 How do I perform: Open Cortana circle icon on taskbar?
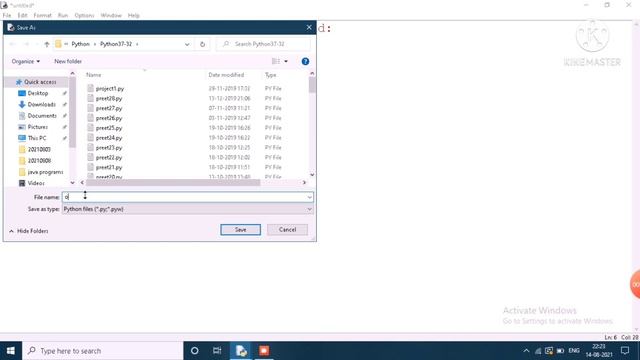click(195, 351)
